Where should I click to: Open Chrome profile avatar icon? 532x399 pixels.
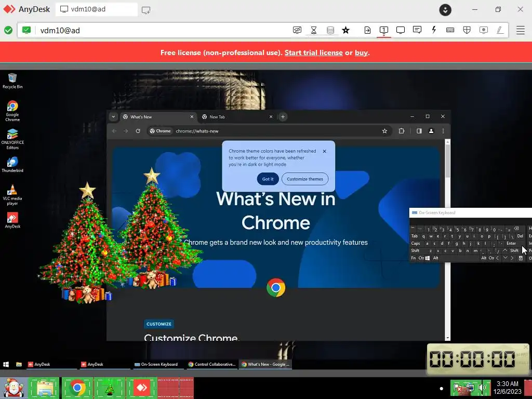click(431, 131)
